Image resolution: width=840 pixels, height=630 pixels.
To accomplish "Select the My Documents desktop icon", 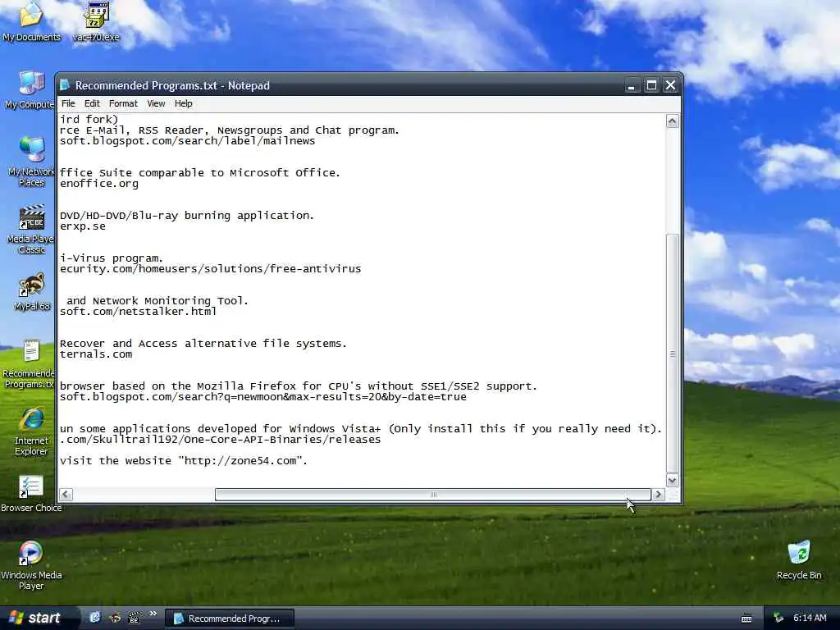I will click(31, 22).
